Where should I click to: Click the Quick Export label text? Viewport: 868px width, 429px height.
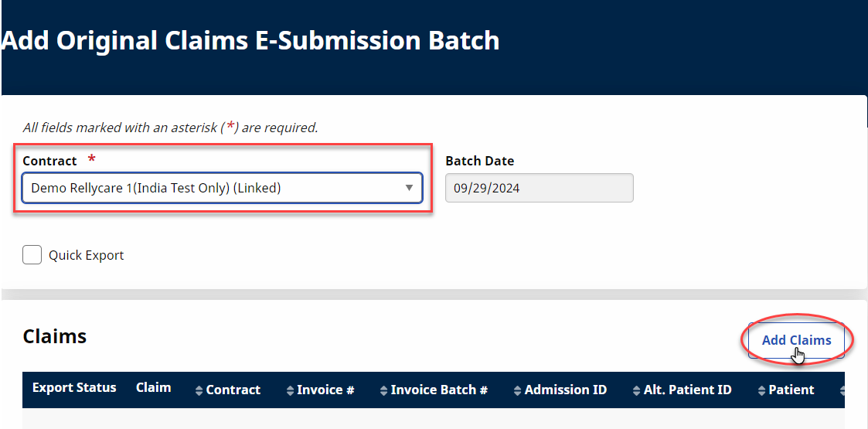pyautogui.click(x=86, y=255)
